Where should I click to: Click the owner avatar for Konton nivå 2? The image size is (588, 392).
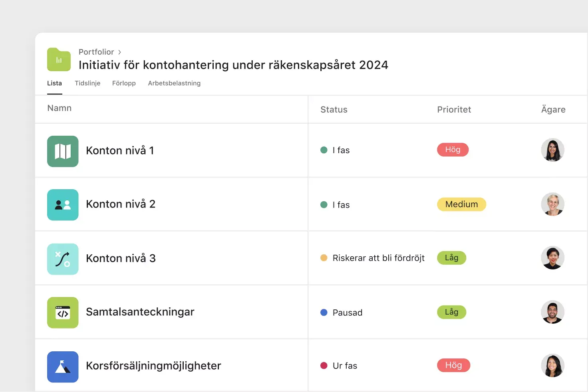[x=552, y=204]
